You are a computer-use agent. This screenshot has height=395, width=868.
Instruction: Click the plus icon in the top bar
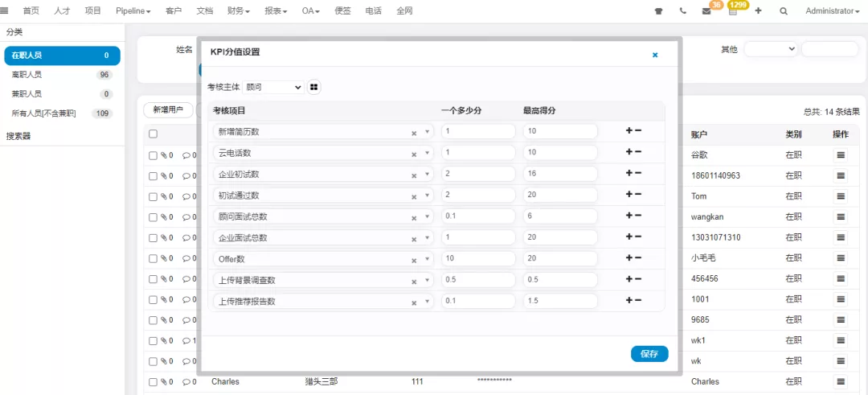coord(759,10)
